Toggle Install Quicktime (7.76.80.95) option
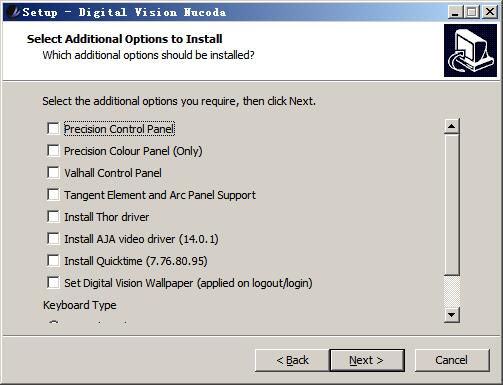The image size is (503, 385). tap(53, 261)
